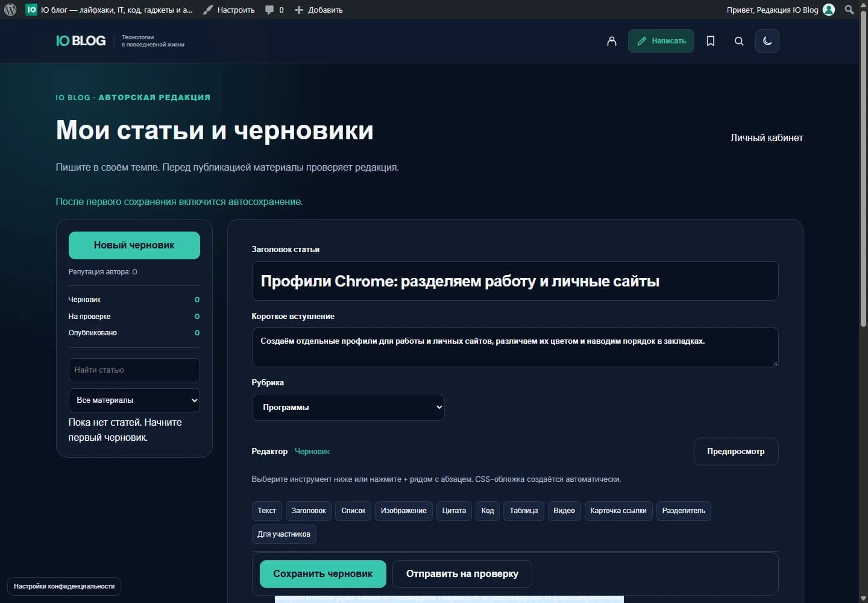Open the «Рубрика» dropdown showing Программы
This screenshot has width=868, height=603.
(x=348, y=408)
